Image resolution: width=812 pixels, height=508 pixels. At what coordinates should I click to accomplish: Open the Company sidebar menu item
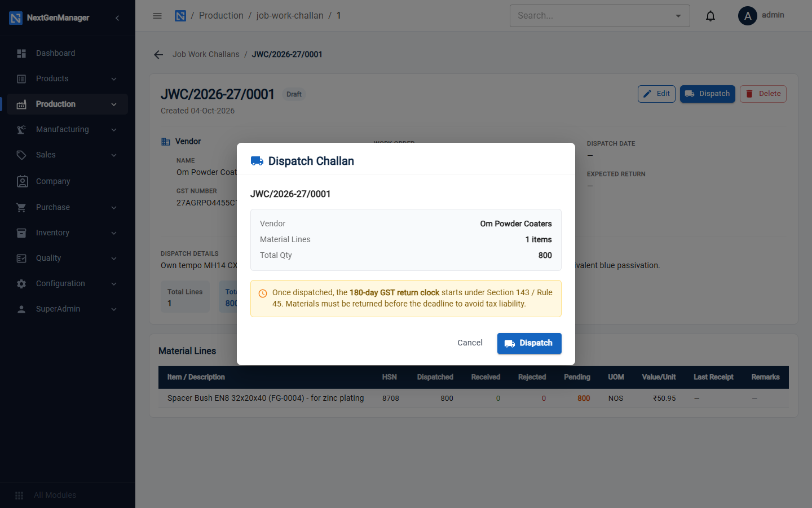68,181
